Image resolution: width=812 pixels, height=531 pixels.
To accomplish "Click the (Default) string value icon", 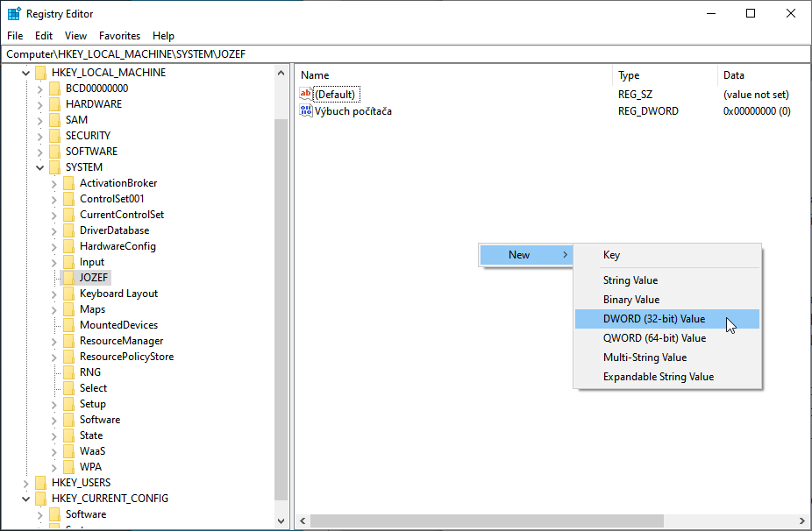I will 306,95.
